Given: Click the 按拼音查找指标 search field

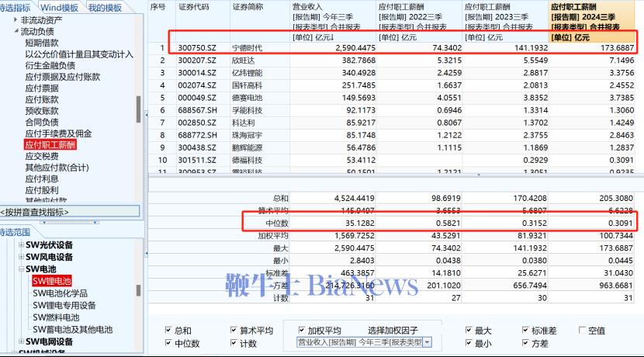Looking at the screenshot, I should click(70, 212).
